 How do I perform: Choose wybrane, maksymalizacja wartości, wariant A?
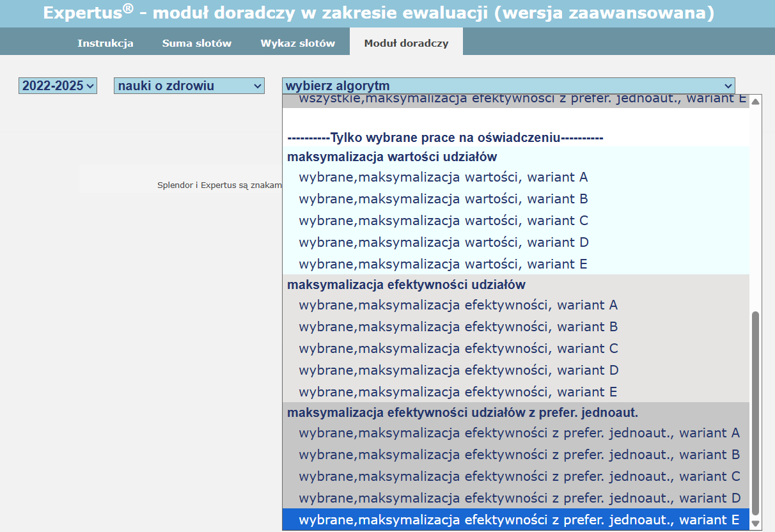coord(443,177)
